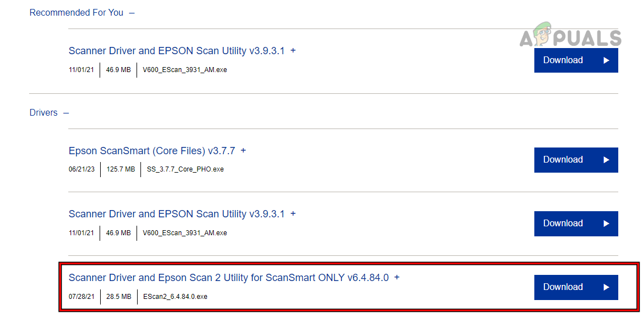This screenshot has width=644, height=314.
Task: Click the 28.5 MB file size
Action: pyautogui.click(x=119, y=296)
